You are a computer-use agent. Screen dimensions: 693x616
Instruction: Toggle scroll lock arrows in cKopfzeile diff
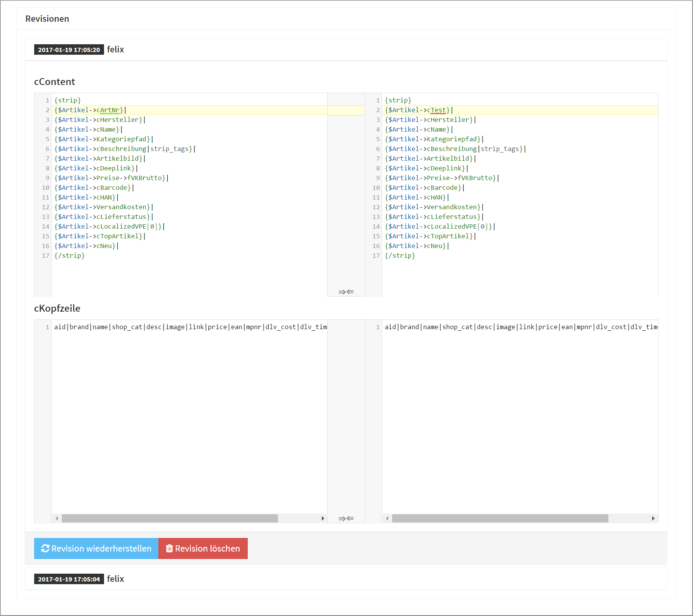click(346, 518)
